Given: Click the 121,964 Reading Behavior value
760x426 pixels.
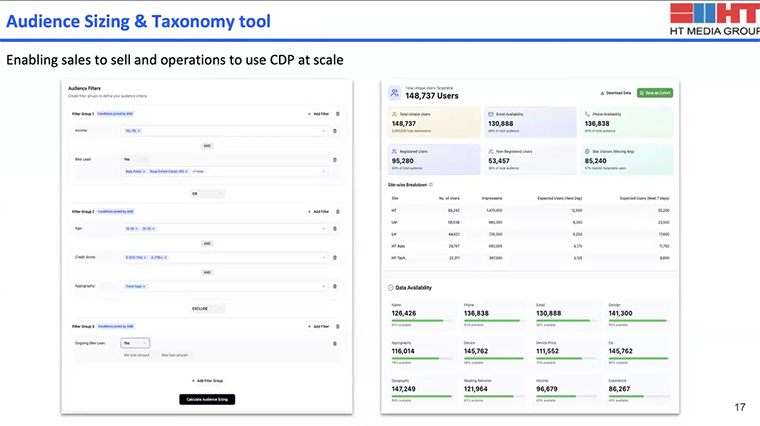Looking at the screenshot, I should 476,389.
